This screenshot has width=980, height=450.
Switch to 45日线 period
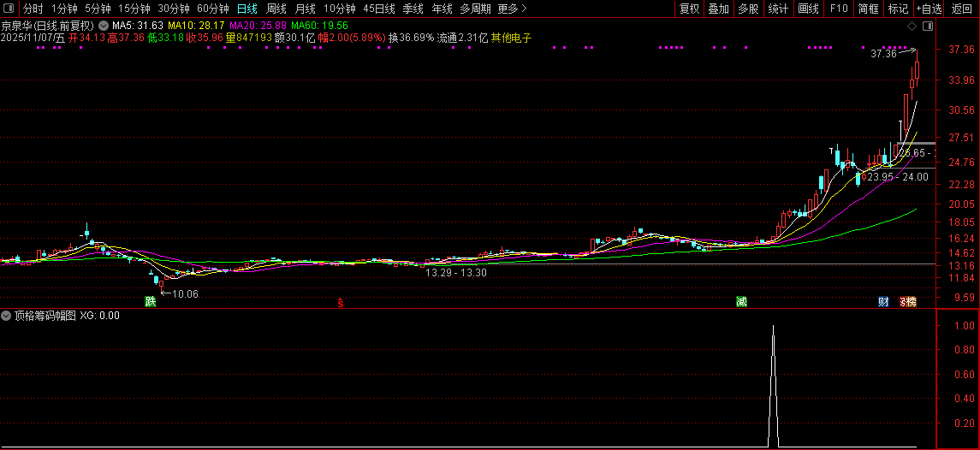379,9
